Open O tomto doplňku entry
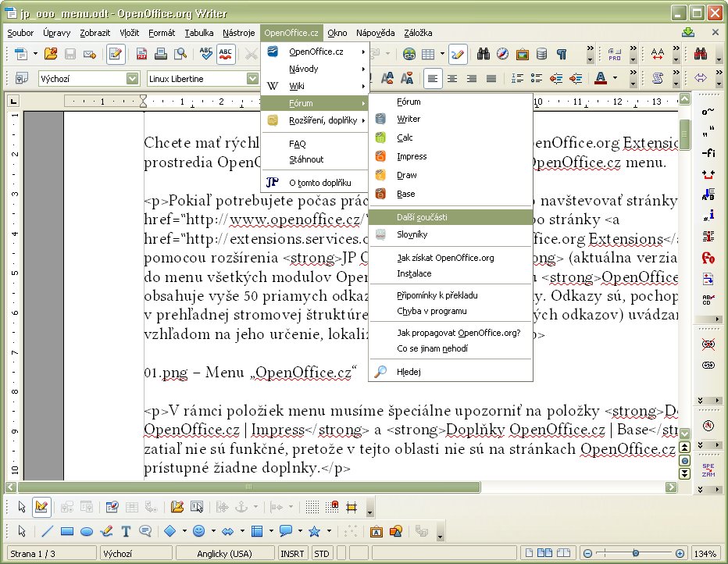The image size is (728, 564). 316,183
